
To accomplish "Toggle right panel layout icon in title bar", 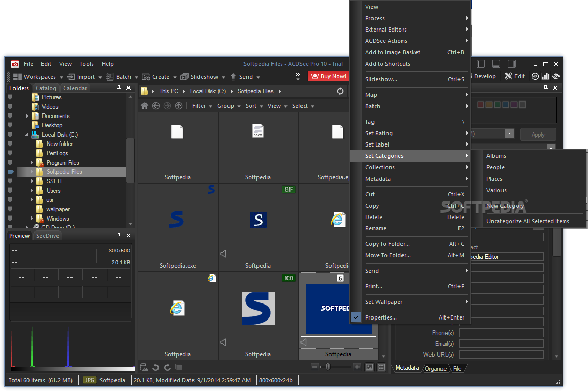I will (x=512, y=64).
